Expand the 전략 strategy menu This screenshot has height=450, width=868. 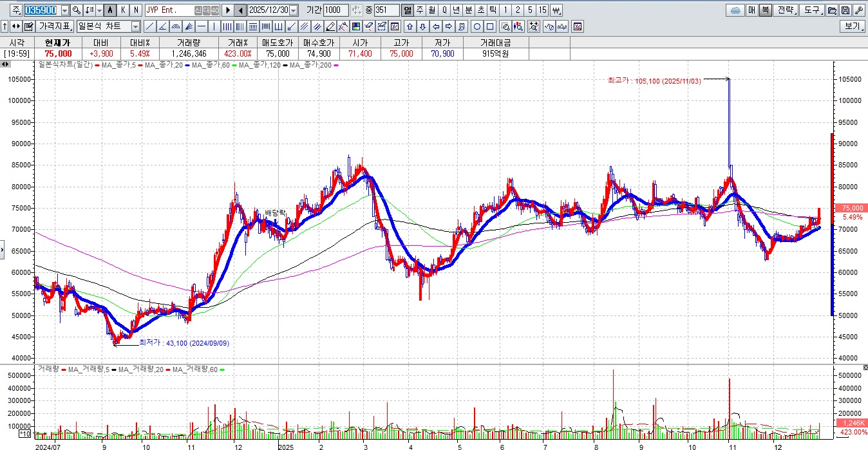786,10
